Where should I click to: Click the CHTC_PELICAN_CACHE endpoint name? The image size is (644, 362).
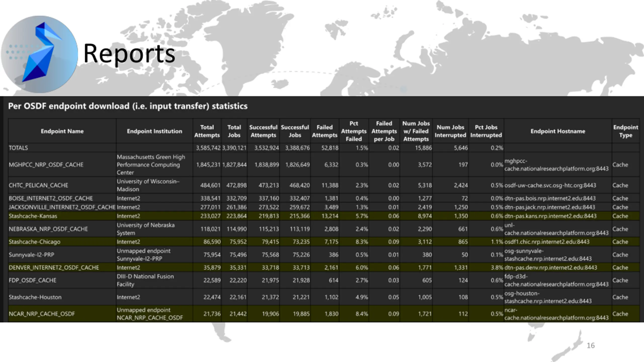pos(38,185)
